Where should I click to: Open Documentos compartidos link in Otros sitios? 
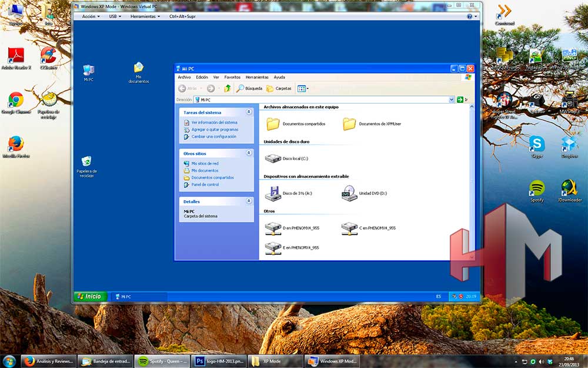coord(213,178)
